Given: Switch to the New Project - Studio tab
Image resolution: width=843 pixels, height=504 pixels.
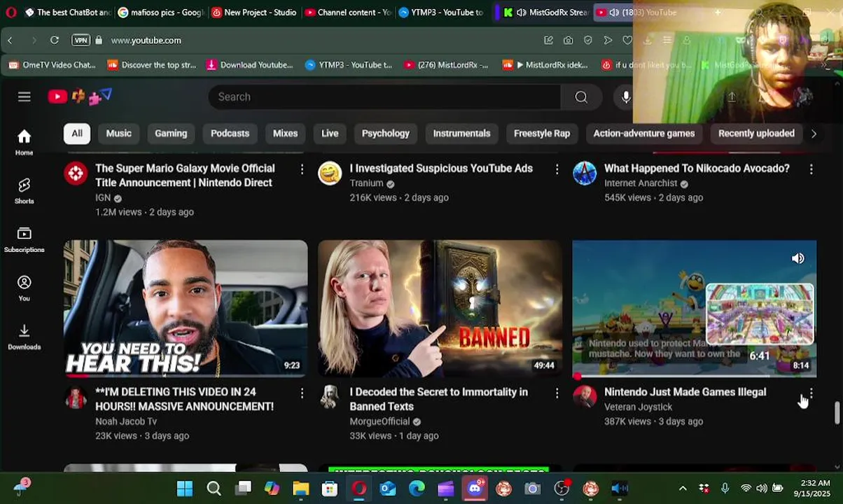Looking at the screenshot, I should 254,12.
